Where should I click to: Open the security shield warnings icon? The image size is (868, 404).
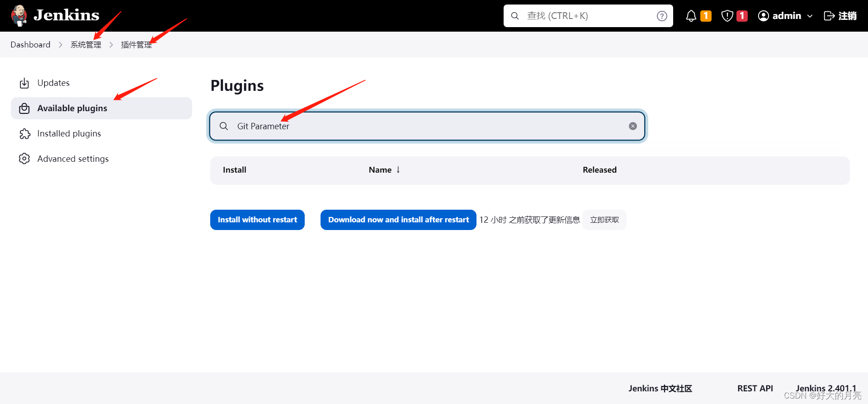[727, 16]
